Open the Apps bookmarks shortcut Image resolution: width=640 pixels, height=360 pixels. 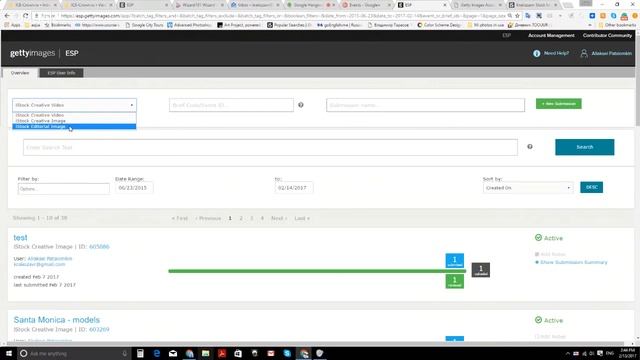coord(13,25)
